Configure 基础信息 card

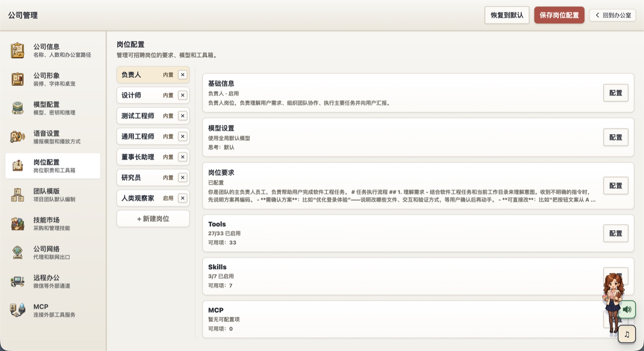coord(616,93)
